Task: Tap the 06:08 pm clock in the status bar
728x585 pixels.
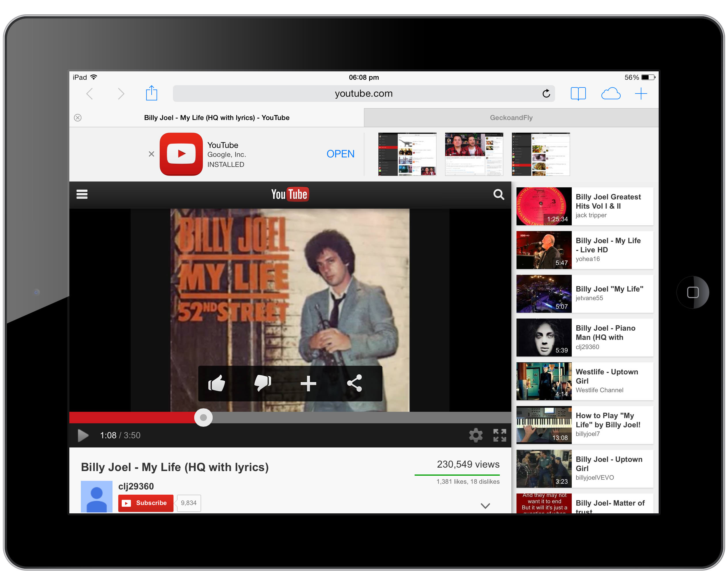Action: tap(364, 77)
